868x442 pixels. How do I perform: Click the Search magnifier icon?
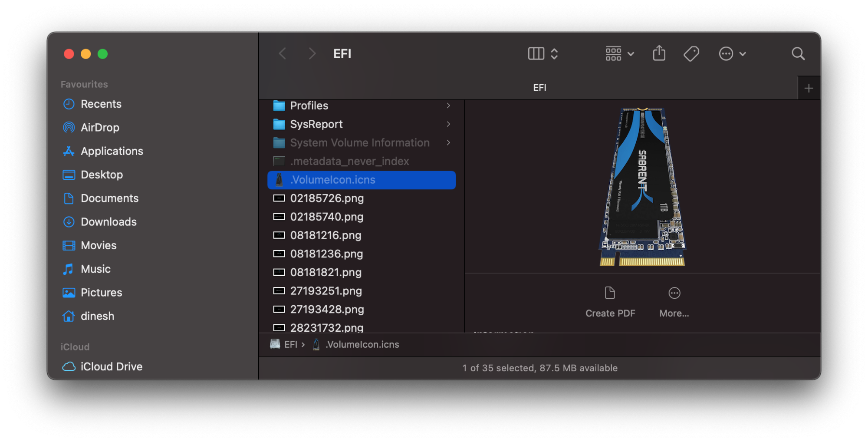coord(798,54)
